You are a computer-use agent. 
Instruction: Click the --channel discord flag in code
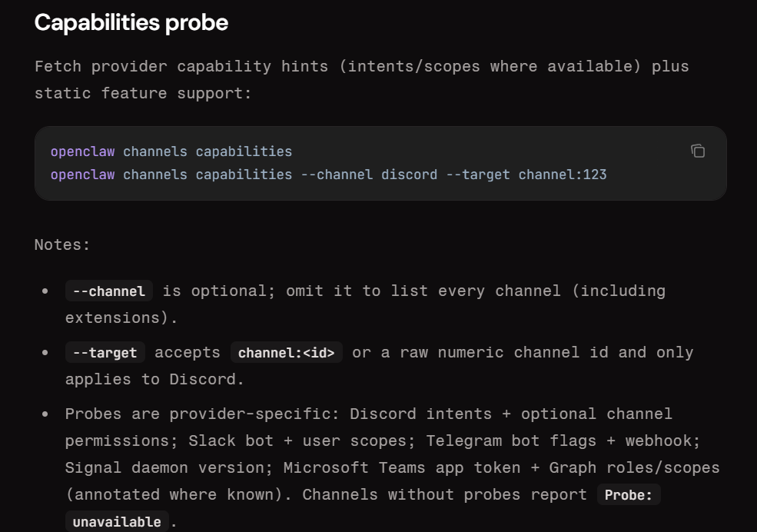pos(370,175)
